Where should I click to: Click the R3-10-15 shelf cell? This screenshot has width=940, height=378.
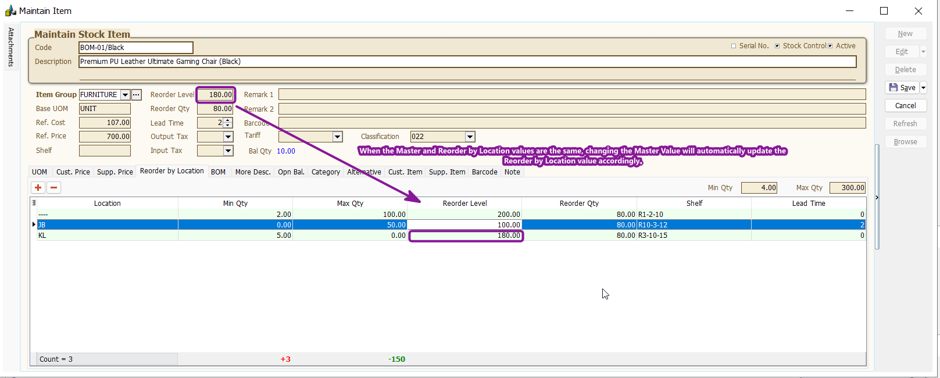coord(694,236)
